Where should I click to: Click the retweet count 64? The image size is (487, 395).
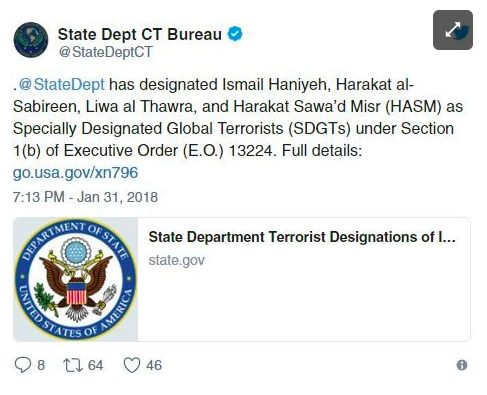click(95, 365)
